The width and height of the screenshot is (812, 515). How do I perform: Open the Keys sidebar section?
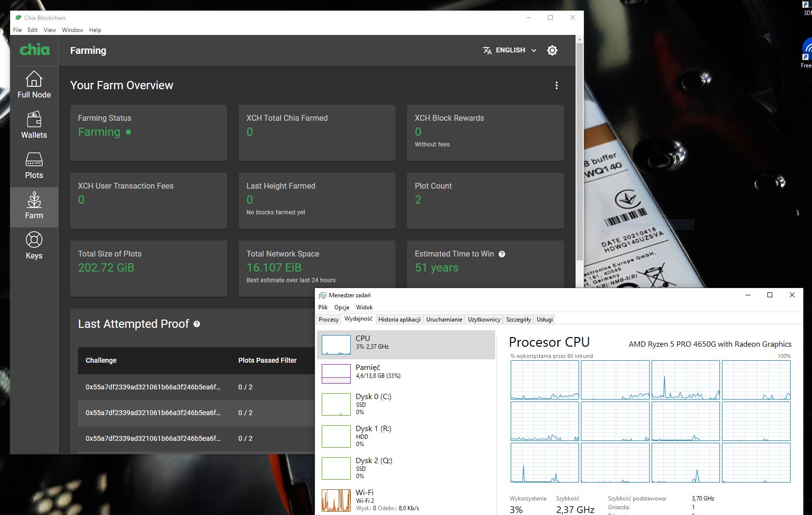[34, 246]
